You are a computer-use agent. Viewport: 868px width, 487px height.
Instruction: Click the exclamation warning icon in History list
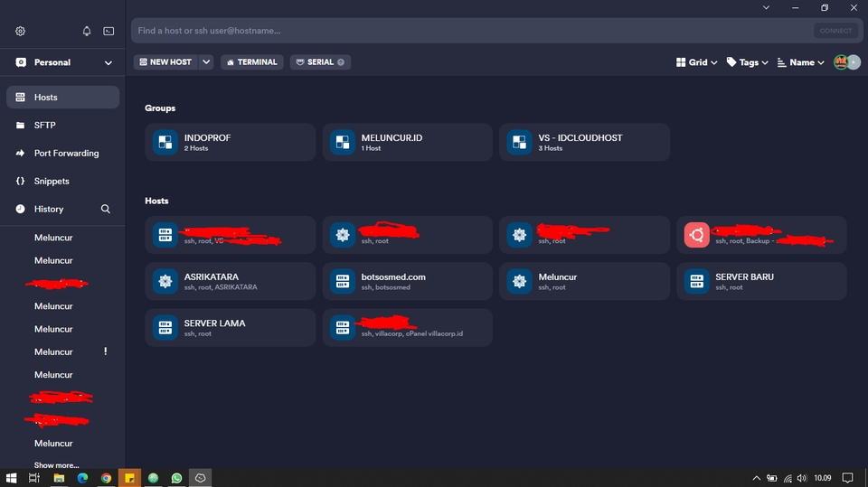tap(105, 351)
